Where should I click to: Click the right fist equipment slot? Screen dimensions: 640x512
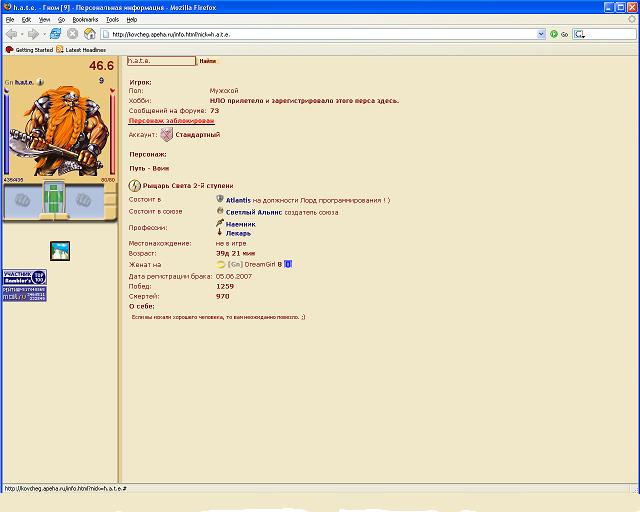tap(84, 200)
